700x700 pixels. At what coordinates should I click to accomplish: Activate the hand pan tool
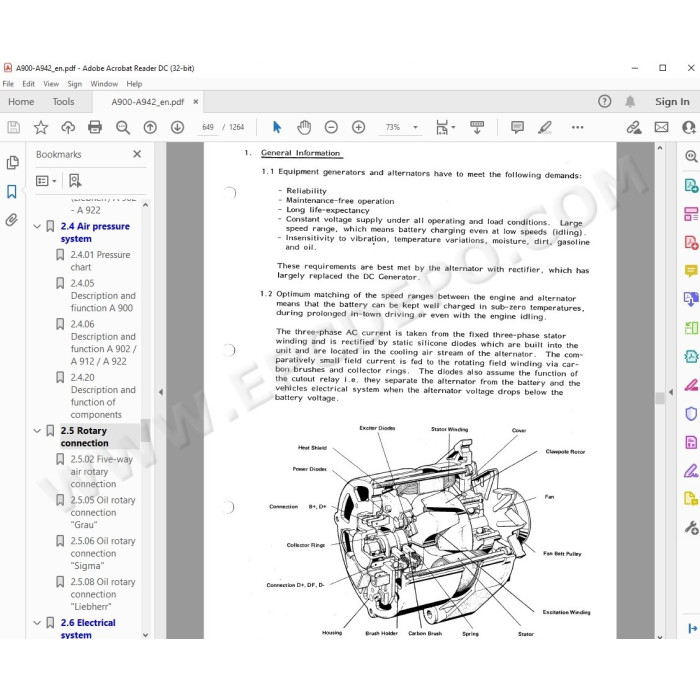(x=304, y=127)
